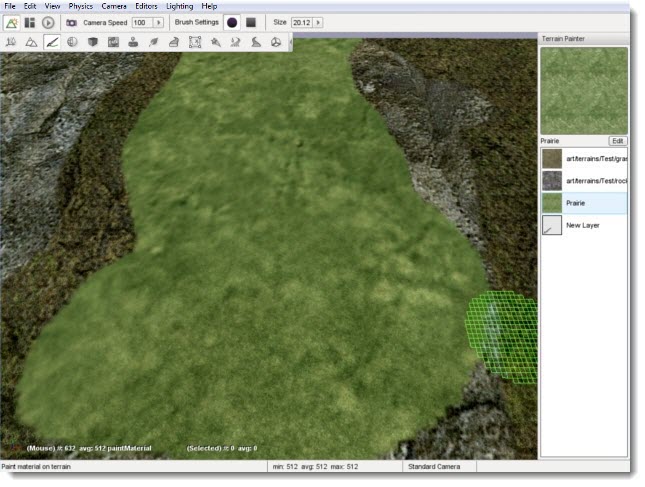Expand the Camera Speed arrow
Viewport: 645px width, 487px height.
(x=158, y=22)
